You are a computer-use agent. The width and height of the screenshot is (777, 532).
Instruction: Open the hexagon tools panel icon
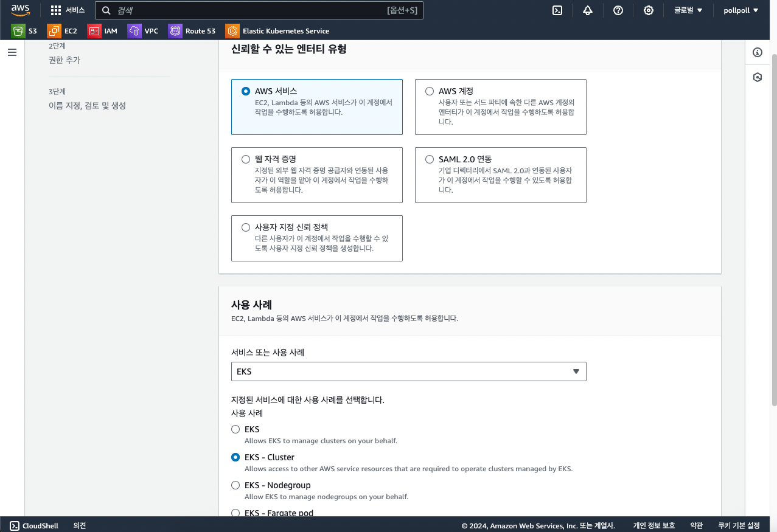pyautogui.click(x=758, y=77)
